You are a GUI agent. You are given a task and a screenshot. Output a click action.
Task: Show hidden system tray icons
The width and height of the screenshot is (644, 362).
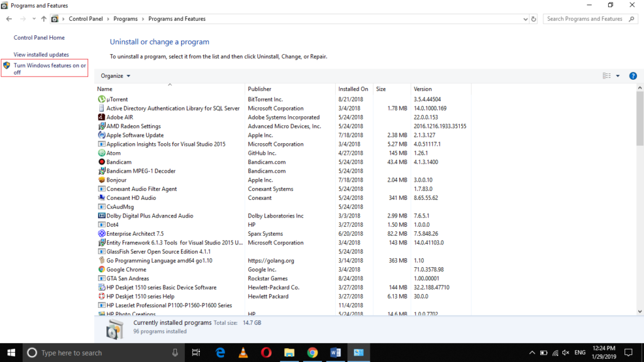(532, 353)
